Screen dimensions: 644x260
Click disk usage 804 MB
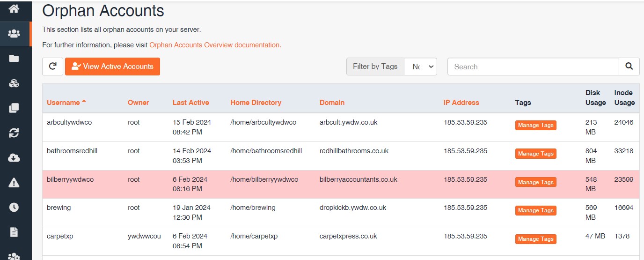(592, 156)
